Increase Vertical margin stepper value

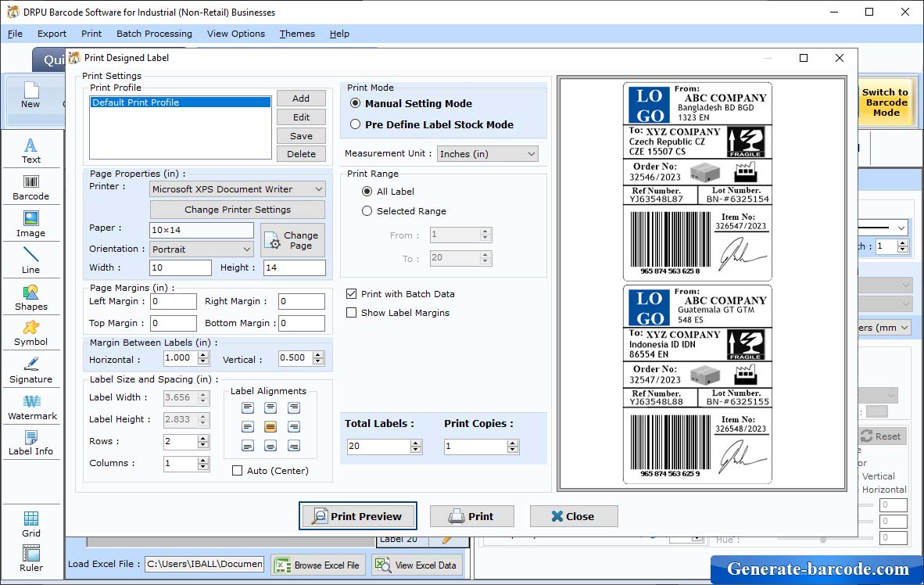point(318,354)
